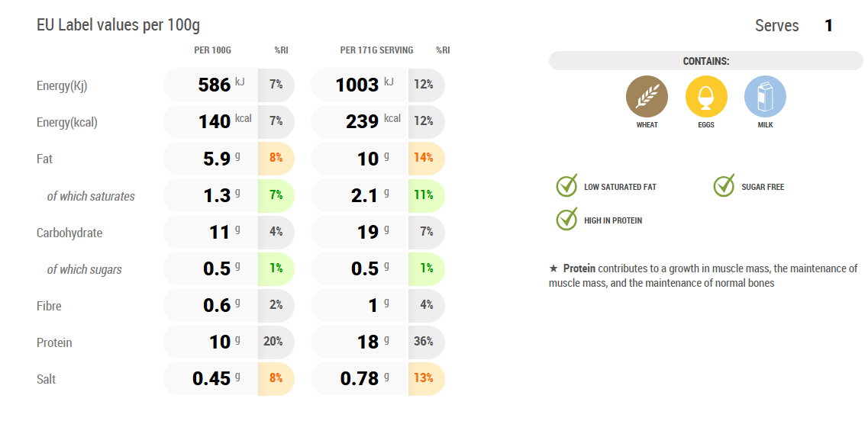Click the EU Label values heading

pyautogui.click(x=118, y=25)
